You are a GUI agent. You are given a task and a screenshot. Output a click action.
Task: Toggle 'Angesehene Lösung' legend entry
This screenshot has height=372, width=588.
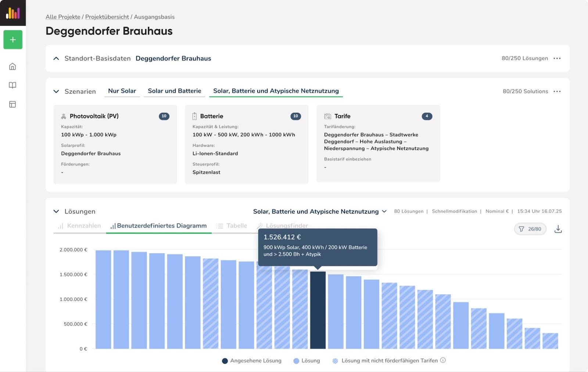252,361
